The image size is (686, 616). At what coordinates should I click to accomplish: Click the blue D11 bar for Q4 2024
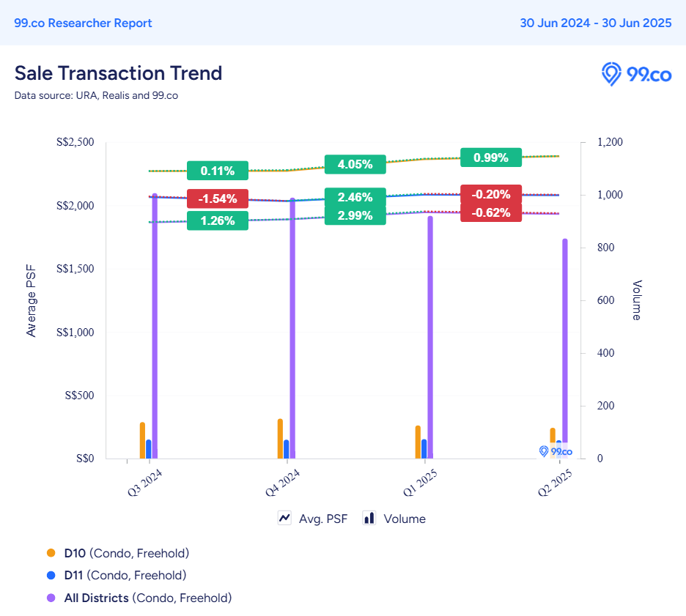(x=286, y=449)
